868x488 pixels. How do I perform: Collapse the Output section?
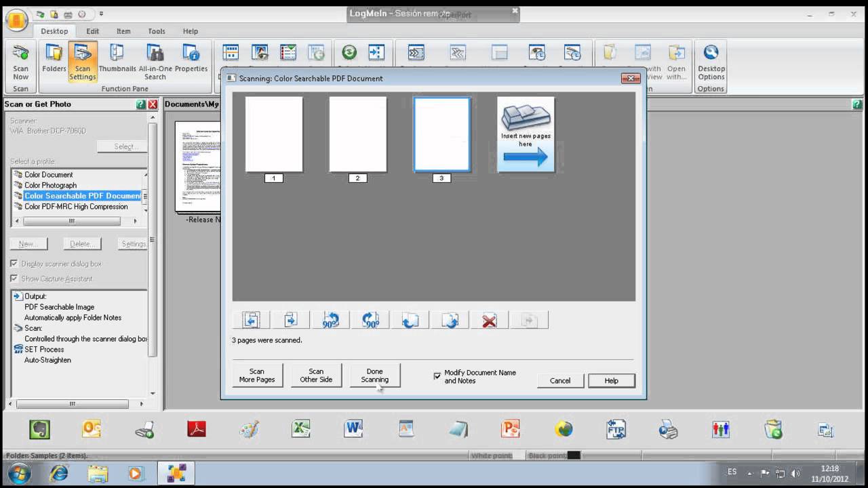(16, 296)
